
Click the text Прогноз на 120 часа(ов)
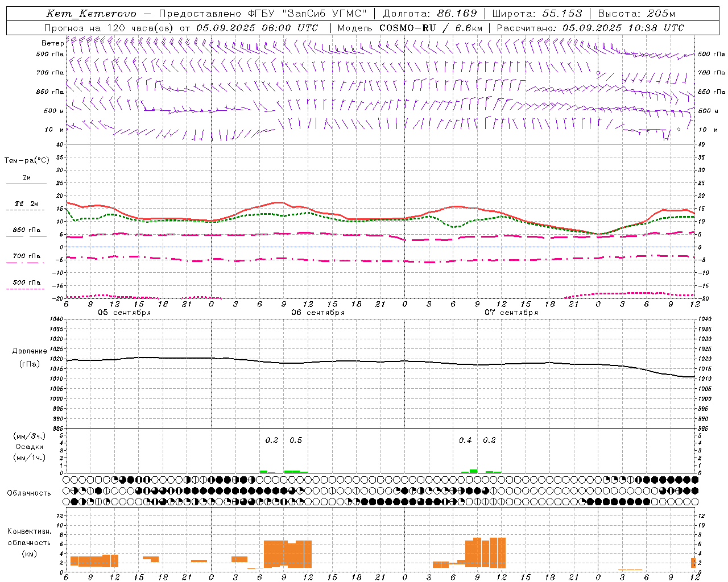[109, 28]
